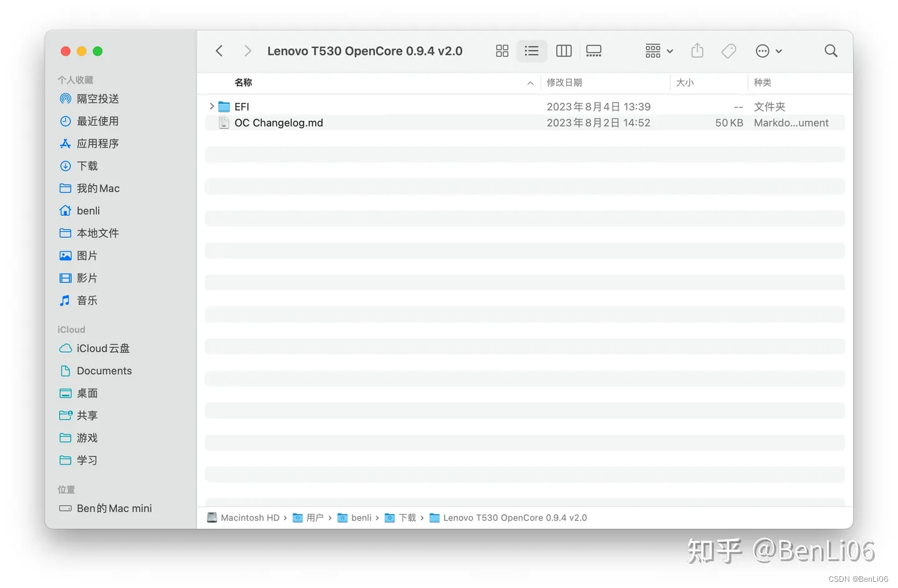Image resolution: width=898 pixels, height=588 pixels.
Task: Switch to gallery view
Action: click(594, 51)
